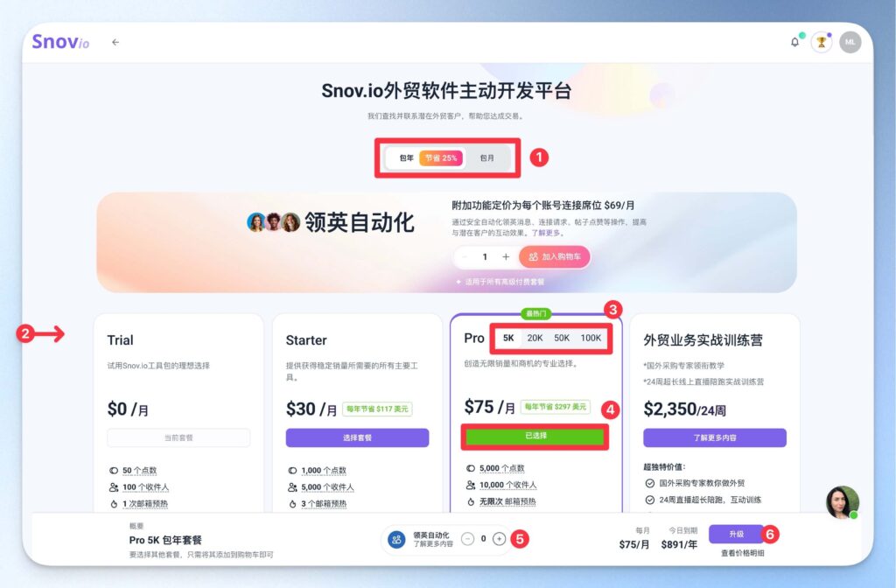Click the banner seat quantity field showing 1
This screenshot has width=896, height=588.
point(485,257)
